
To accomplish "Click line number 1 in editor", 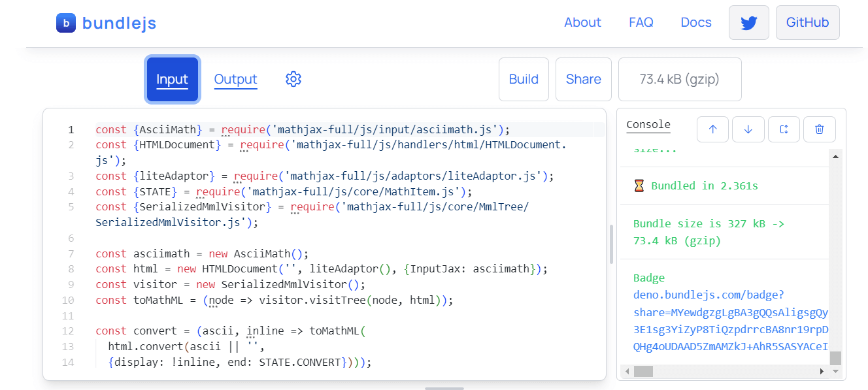I will coord(71,129).
